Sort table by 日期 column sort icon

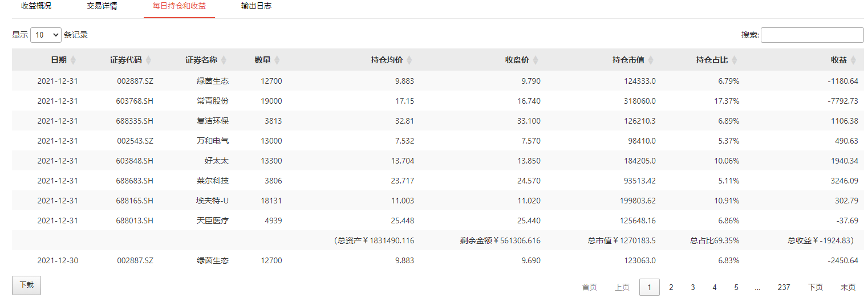(x=73, y=60)
